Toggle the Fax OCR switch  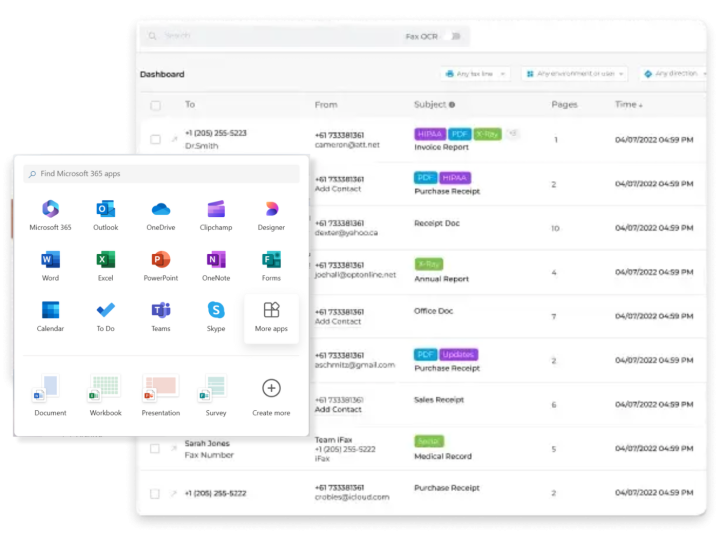(454, 36)
